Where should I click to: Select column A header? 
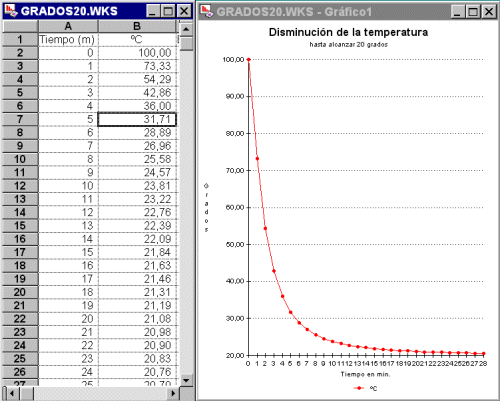tap(68, 26)
